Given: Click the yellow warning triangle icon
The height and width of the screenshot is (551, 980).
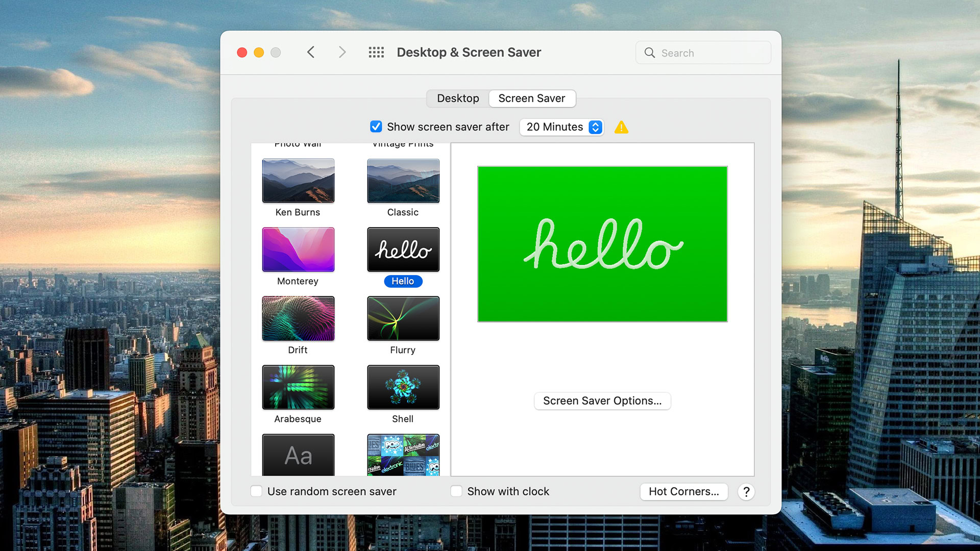Looking at the screenshot, I should point(621,127).
